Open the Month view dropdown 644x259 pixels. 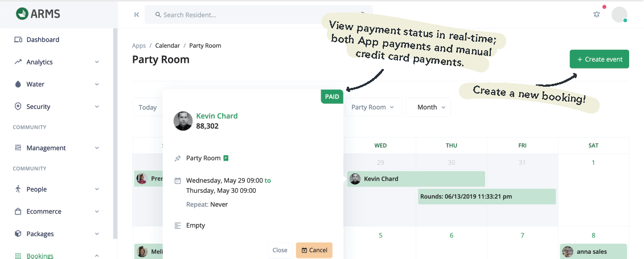pos(428,107)
